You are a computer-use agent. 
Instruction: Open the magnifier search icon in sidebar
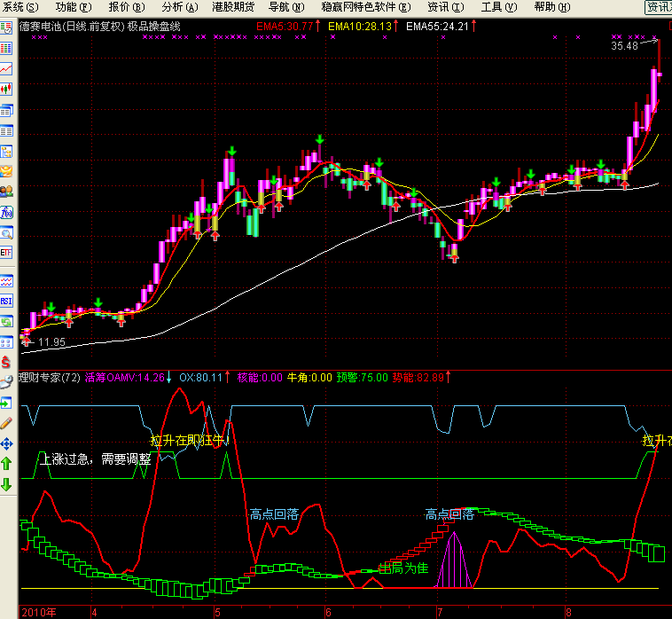pyautogui.click(x=7, y=233)
